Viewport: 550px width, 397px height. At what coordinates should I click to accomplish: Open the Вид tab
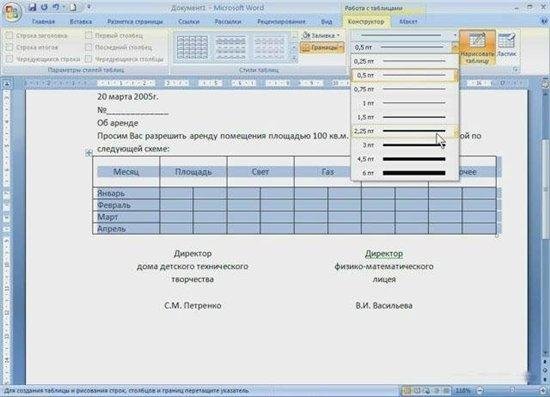[x=326, y=21]
